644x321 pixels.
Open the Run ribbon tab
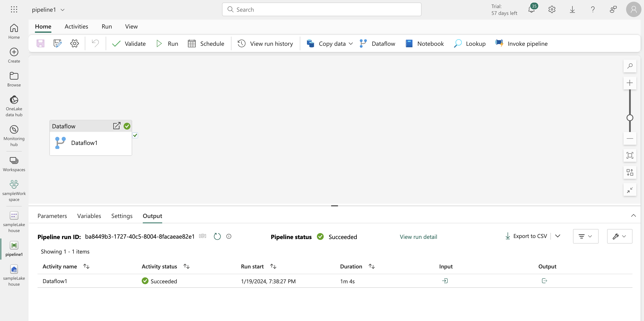coord(107,26)
